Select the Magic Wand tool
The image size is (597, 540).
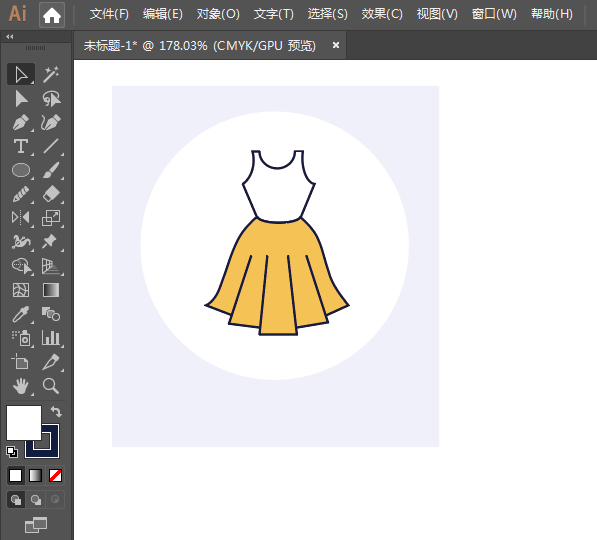tap(51, 74)
